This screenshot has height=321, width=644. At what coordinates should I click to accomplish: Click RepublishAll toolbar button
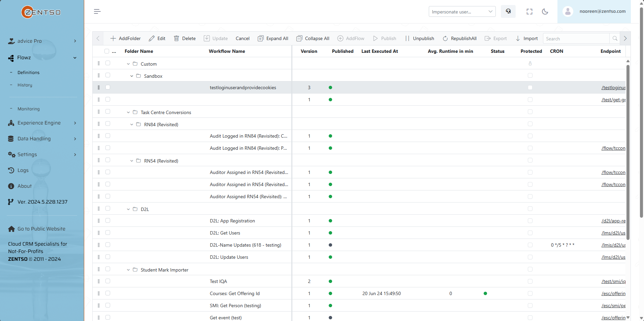(460, 38)
